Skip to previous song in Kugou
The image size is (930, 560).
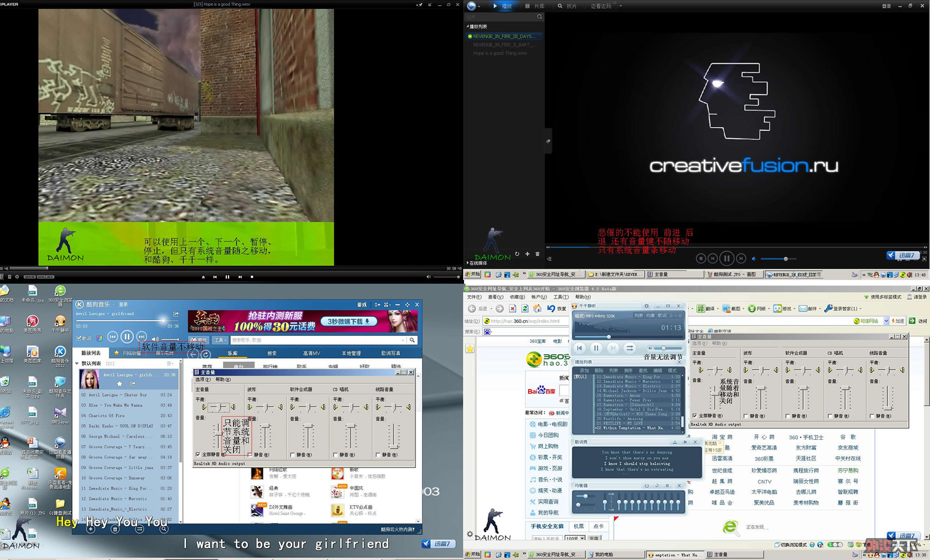click(x=113, y=337)
